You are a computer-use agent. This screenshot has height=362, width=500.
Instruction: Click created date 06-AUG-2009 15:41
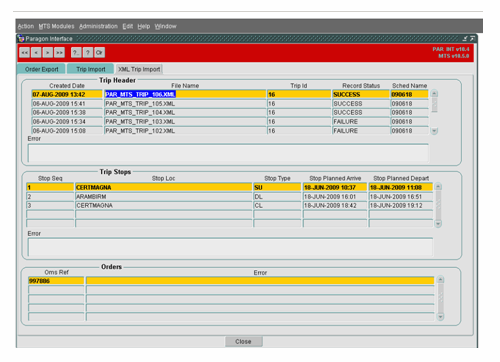pyautogui.click(x=67, y=104)
